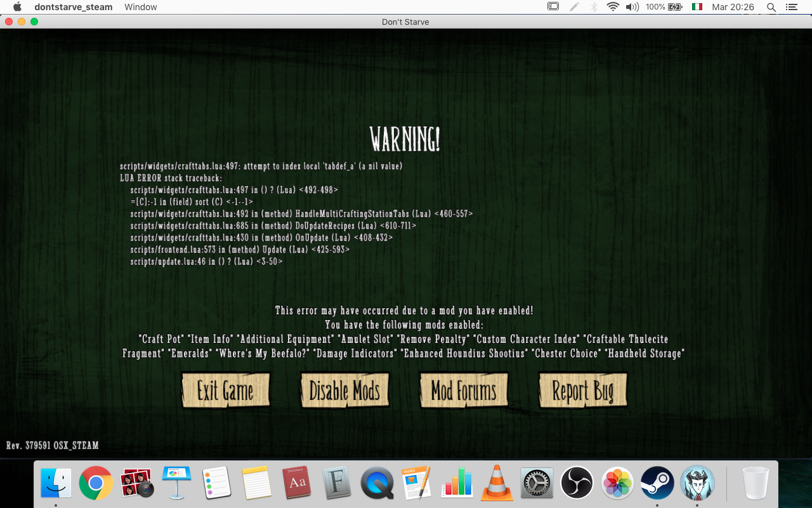
Task: Open Spotlight search magnifier icon
Action: (771, 7)
